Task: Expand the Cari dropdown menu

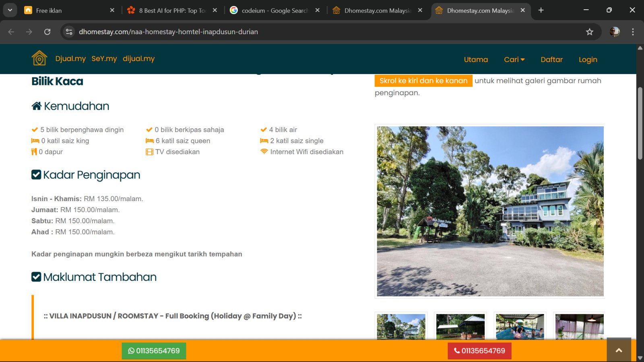Action: tap(514, 60)
